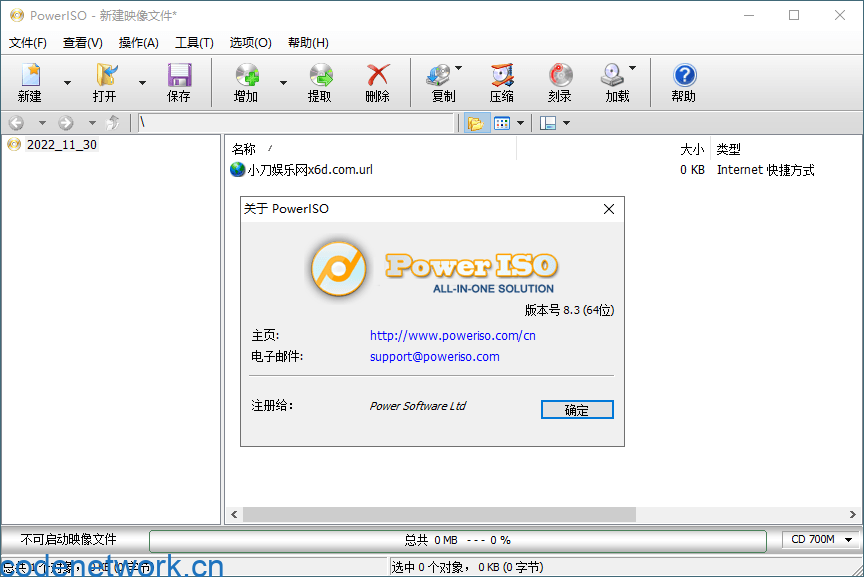Click the PowerISO title bar app icon
Image resolution: width=864 pixels, height=577 pixels.
coord(17,15)
